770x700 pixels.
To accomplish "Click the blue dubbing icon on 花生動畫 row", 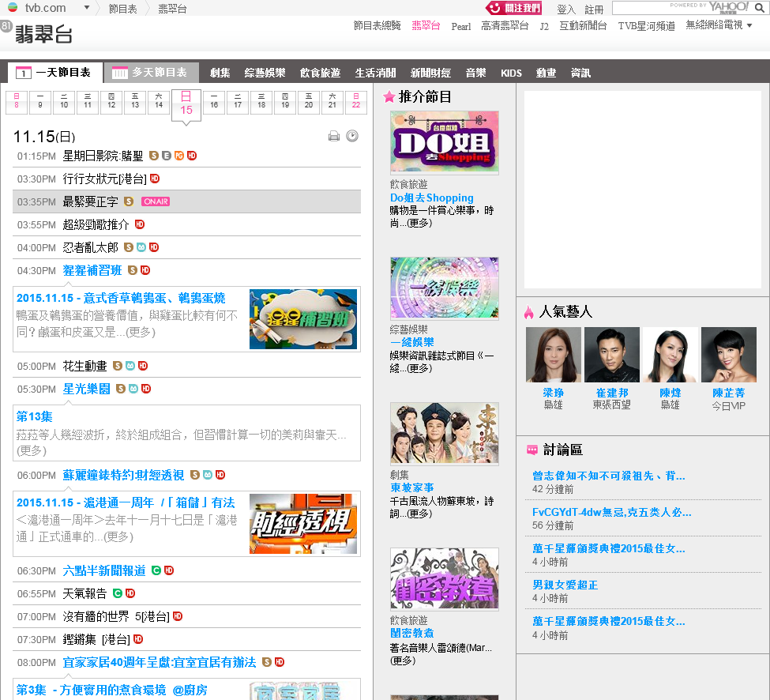I will (x=130, y=366).
